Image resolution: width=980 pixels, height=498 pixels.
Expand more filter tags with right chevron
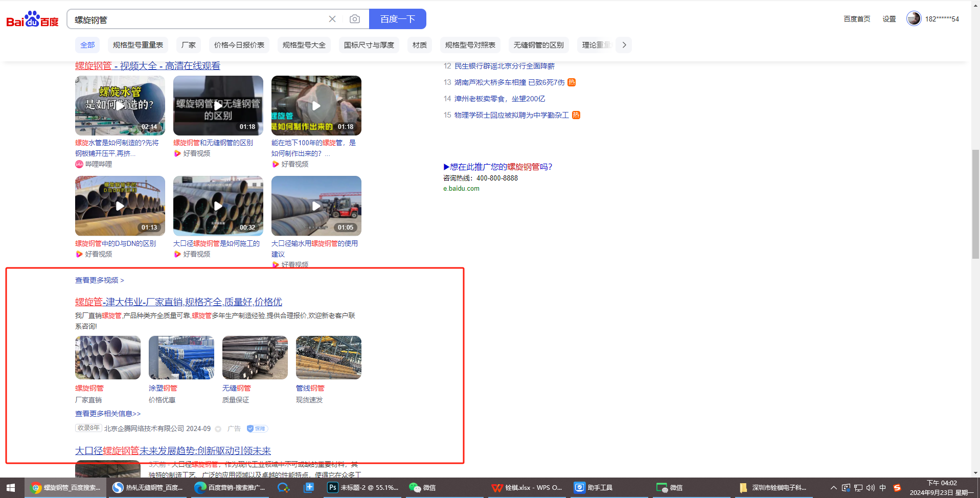click(624, 45)
